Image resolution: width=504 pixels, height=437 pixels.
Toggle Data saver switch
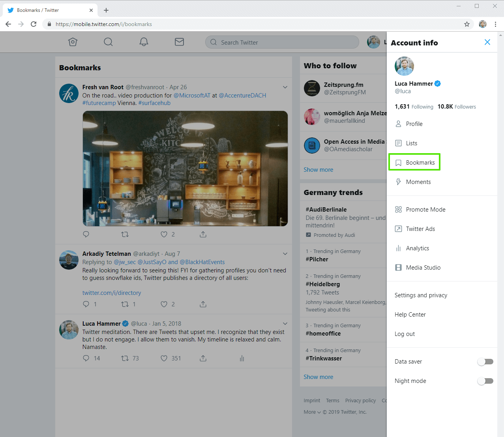click(x=485, y=362)
